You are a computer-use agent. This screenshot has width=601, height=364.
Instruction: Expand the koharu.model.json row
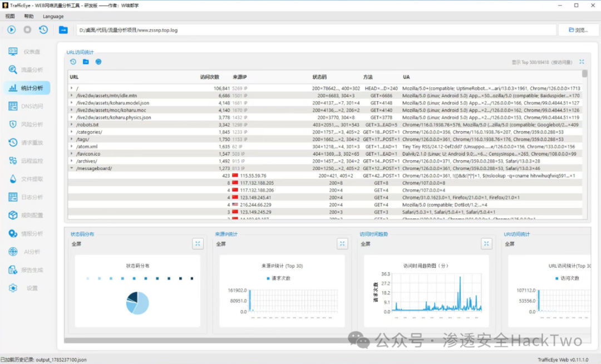tap(72, 103)
